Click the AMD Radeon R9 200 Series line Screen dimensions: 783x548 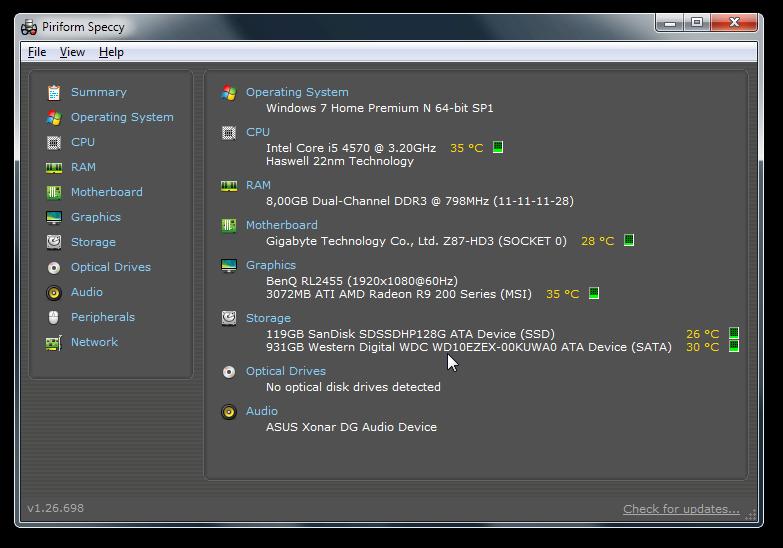[x=398, y=294]
